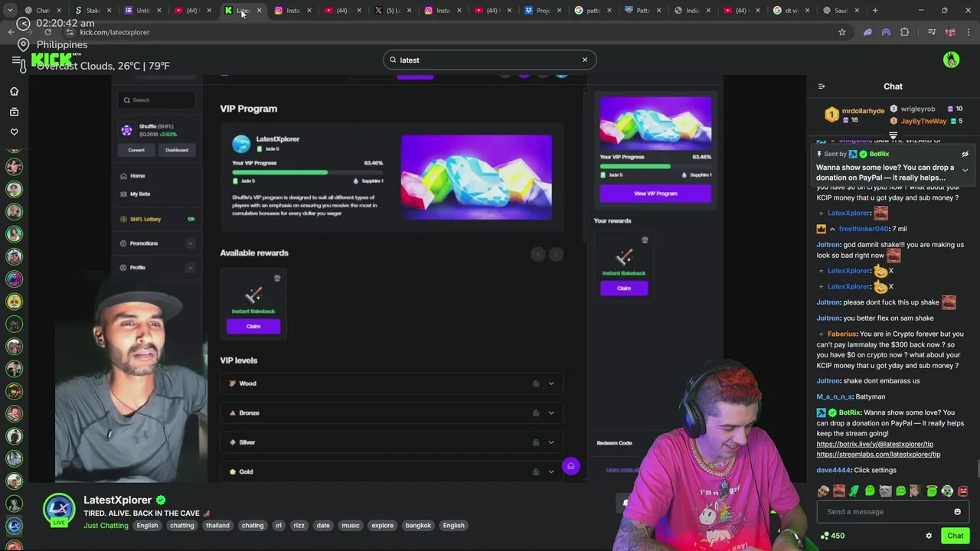Claim Instant Rakeback under Available rewards
Viewport: 980px width, 551px height.
[253, 327]
